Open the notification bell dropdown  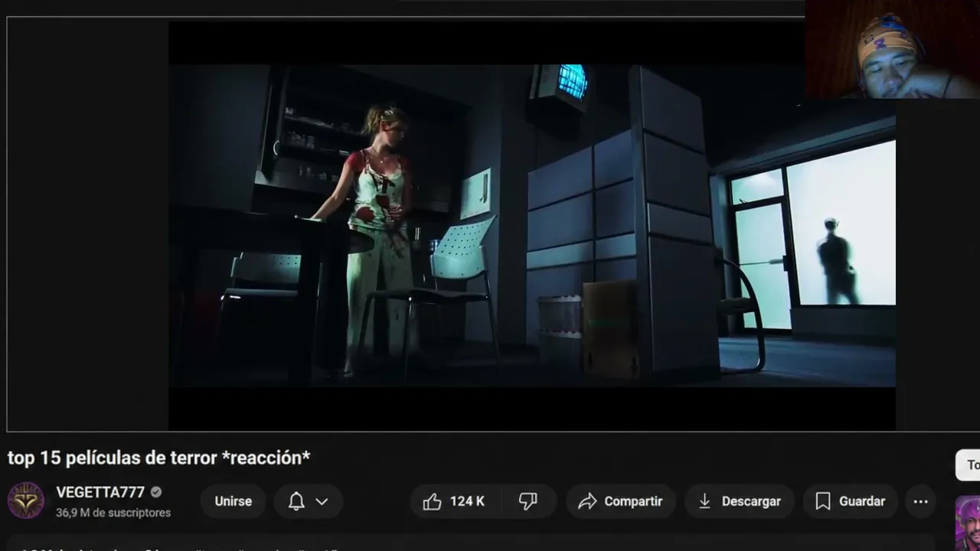(x=308, y=501)
